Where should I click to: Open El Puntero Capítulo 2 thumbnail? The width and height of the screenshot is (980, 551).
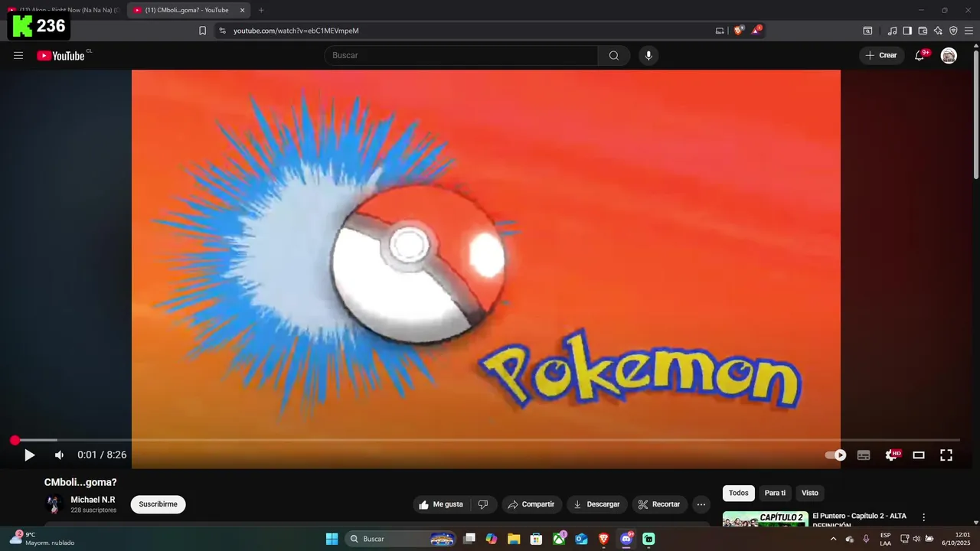tap(765, 519)
